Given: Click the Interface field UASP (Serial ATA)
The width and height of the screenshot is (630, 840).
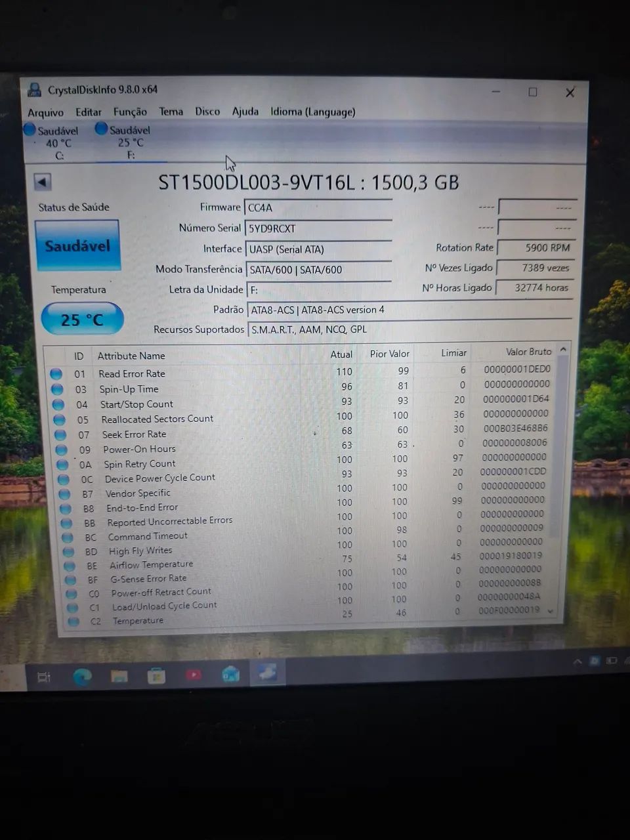Looking at the screenshot, I should [318, 249].
